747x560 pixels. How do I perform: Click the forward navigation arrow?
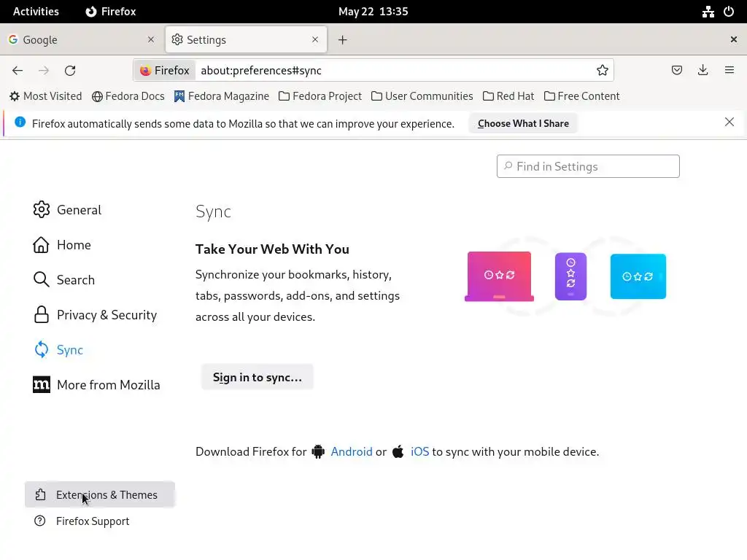44,71
